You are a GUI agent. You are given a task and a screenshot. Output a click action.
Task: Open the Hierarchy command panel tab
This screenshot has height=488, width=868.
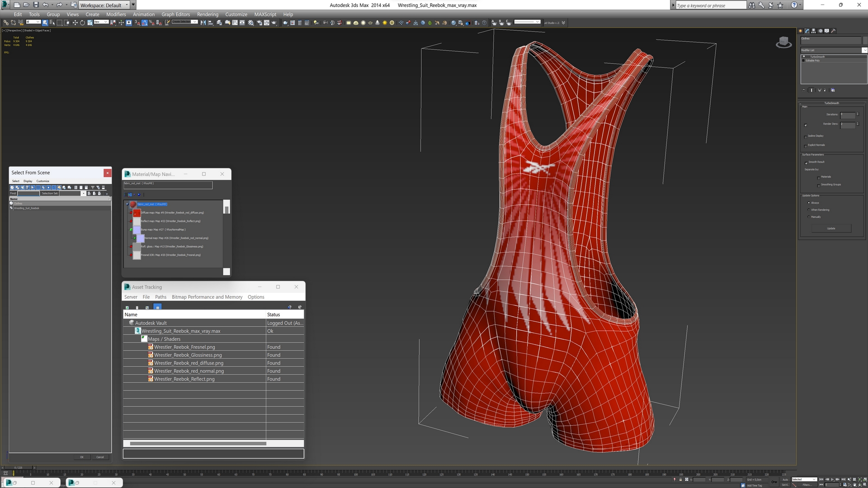click(x=813, y=31)
